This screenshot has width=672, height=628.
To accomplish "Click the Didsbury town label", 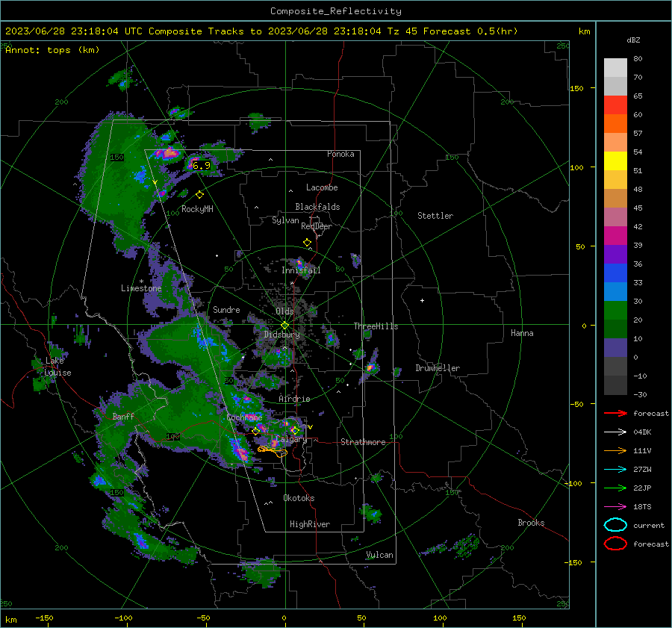I will coord(281,335).
